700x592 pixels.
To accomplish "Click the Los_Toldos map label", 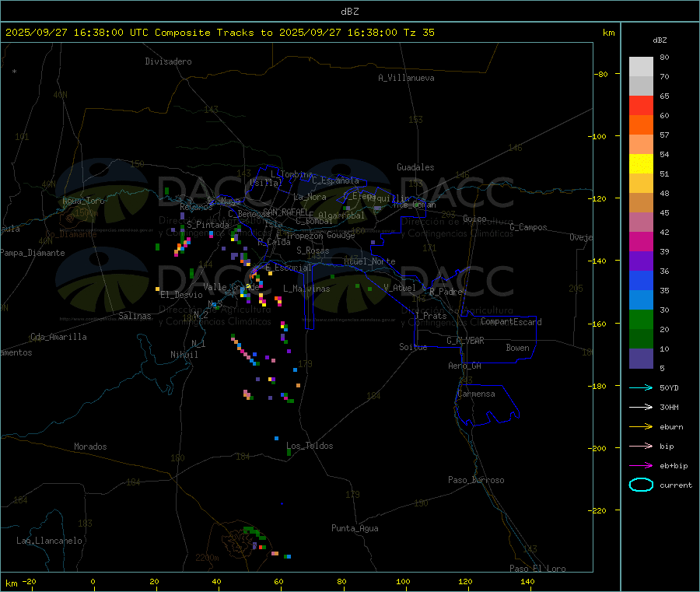I will pos(310,446).
